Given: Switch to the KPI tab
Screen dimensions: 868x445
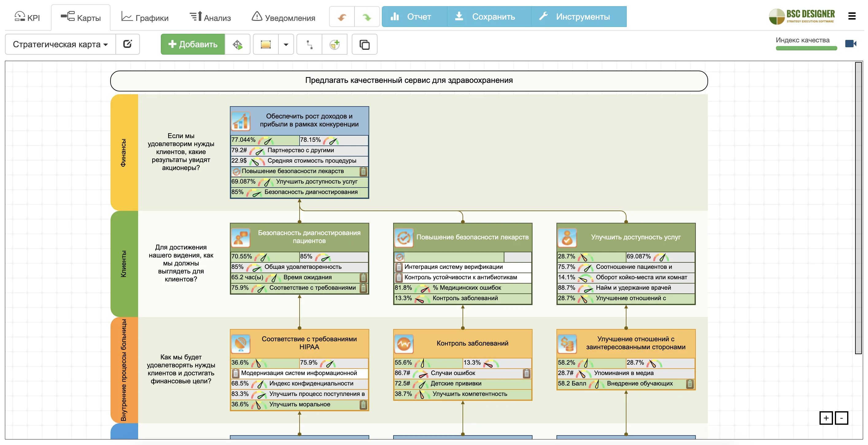Looking at the screenshot, I should (27, 17).
